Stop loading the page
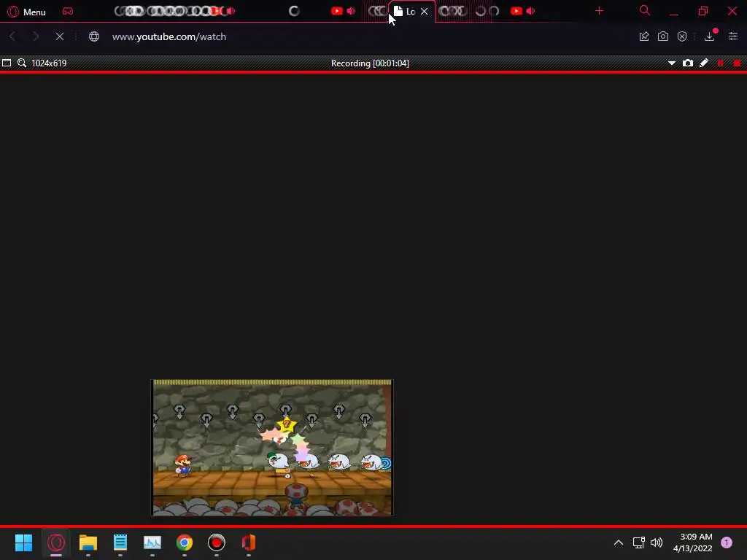The height and width of the screenshot is (560, 747). (x=60, y=36)
